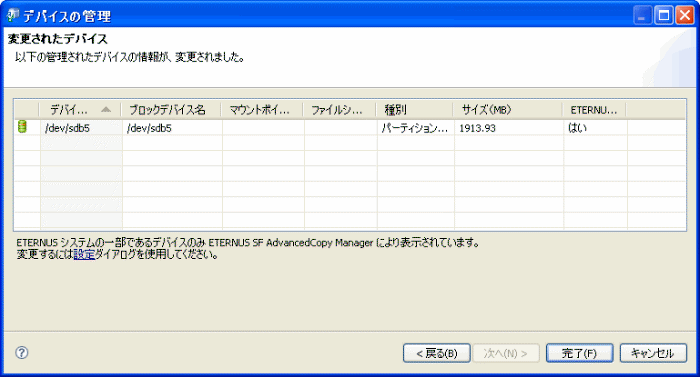
Task: Click the デバイ... column header
Action: 80,109
